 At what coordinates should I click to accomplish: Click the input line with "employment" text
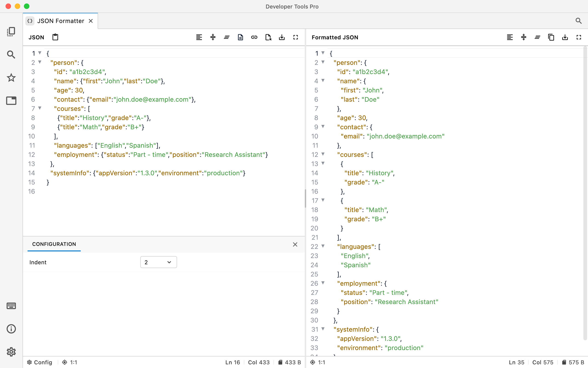click(161, 155)
